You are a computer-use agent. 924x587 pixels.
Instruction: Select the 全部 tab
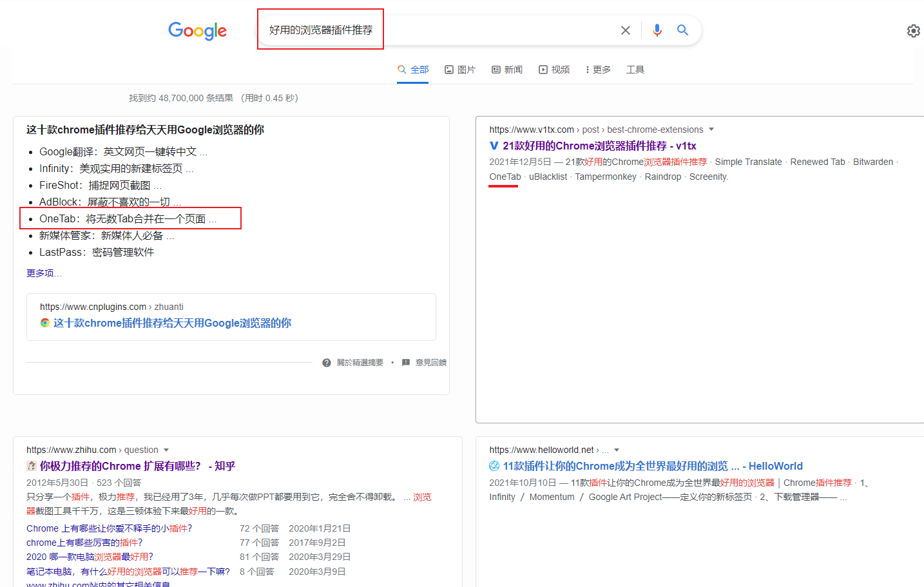[413, 70]
